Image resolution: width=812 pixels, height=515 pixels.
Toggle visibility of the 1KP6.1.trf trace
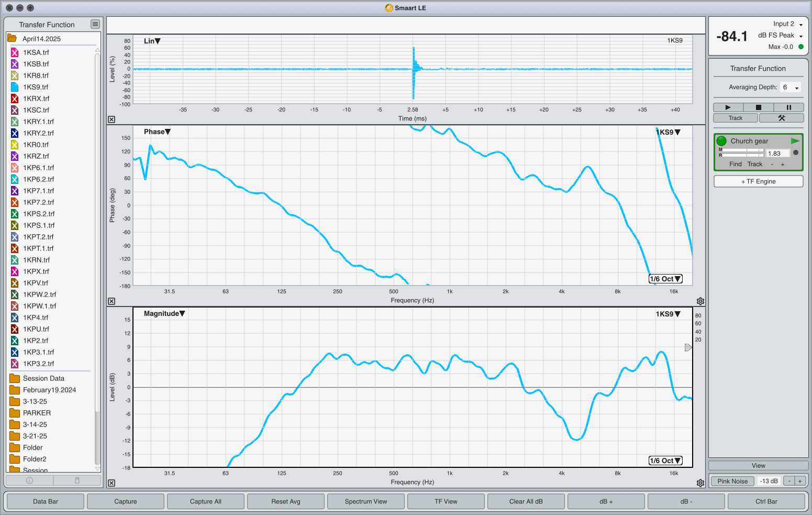15,168
